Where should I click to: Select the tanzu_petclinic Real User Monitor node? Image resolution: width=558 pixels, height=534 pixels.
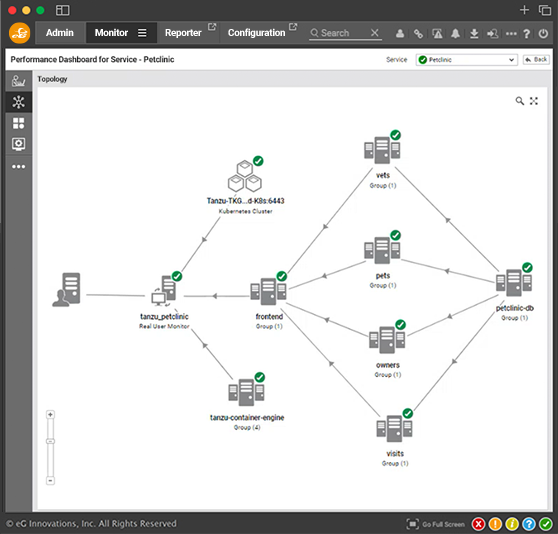164,290
